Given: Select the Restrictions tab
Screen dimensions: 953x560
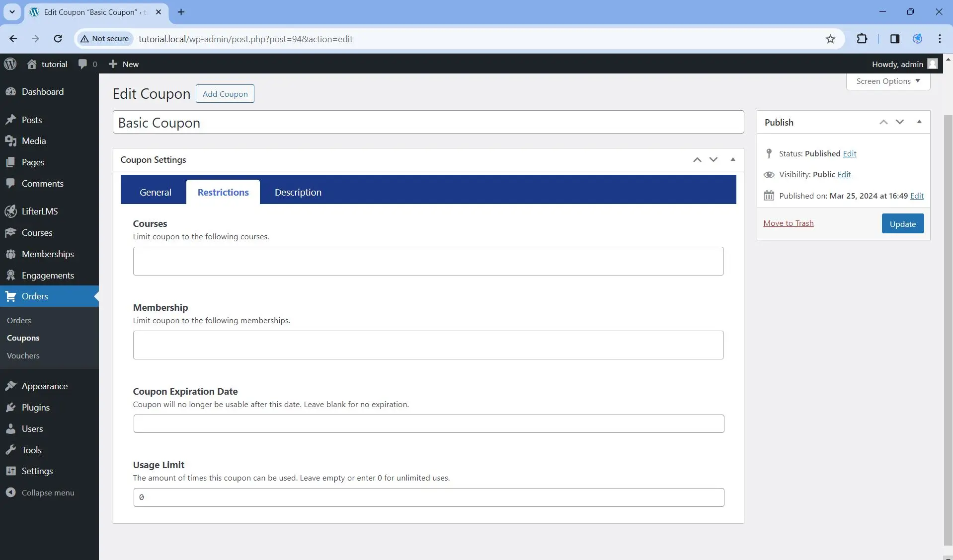Looking at the screenshot, I should tap(223, 192).
